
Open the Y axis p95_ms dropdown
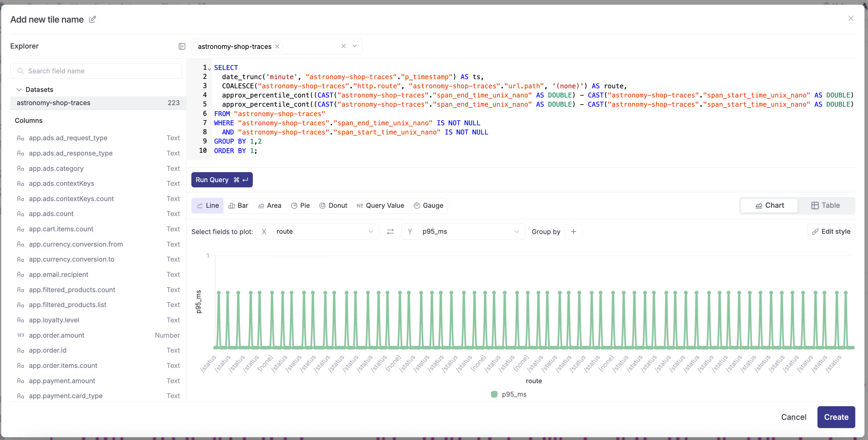[x=463, y=232]
